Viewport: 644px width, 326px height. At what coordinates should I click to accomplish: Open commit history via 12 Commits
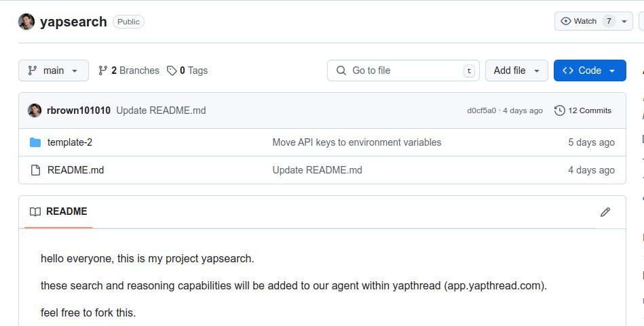[583, 110]
